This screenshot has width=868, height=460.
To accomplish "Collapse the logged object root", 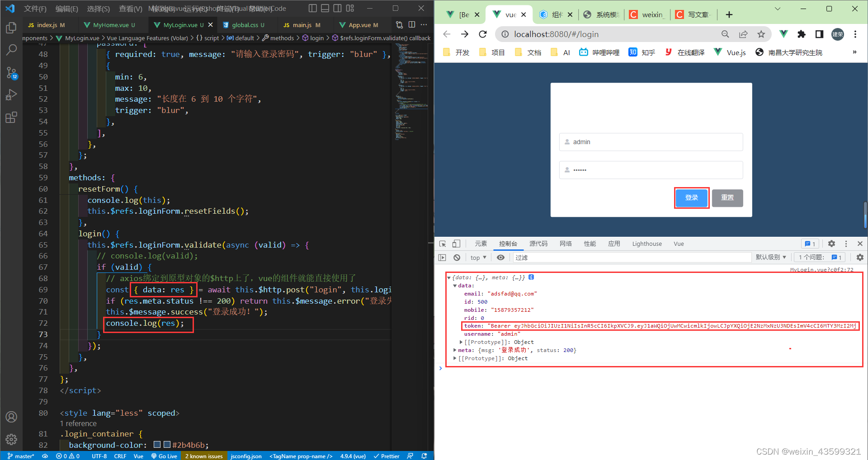I will [449, 278].
